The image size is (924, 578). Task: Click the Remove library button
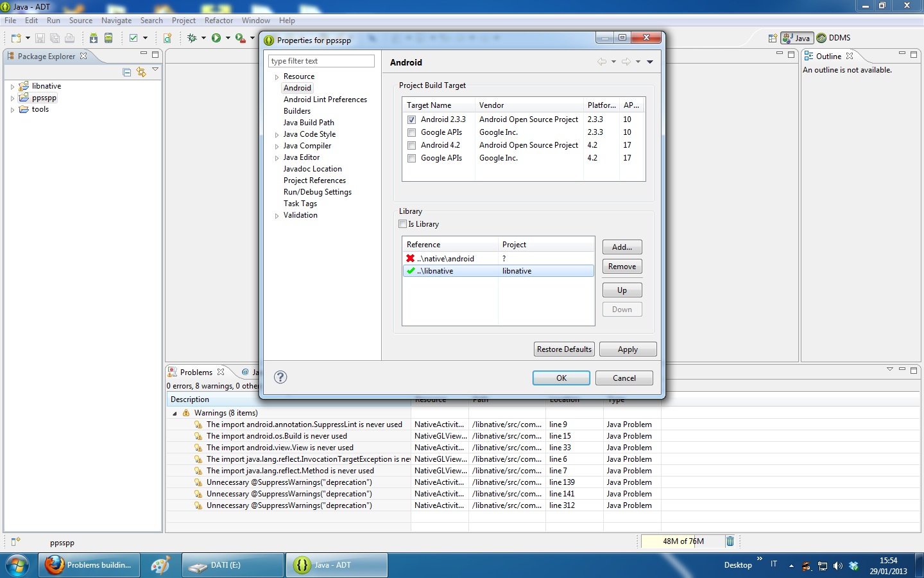point(622,267)
